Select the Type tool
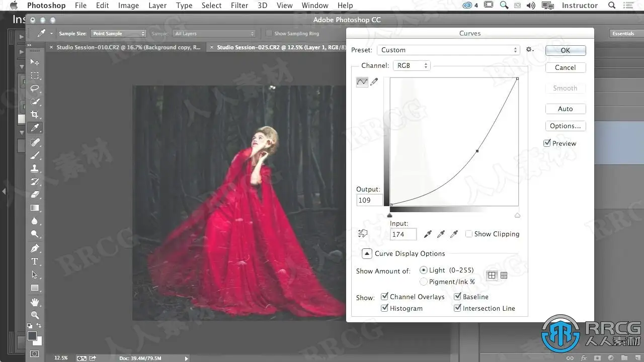Viewport: 644px width, 362px height. click(35, 261)
